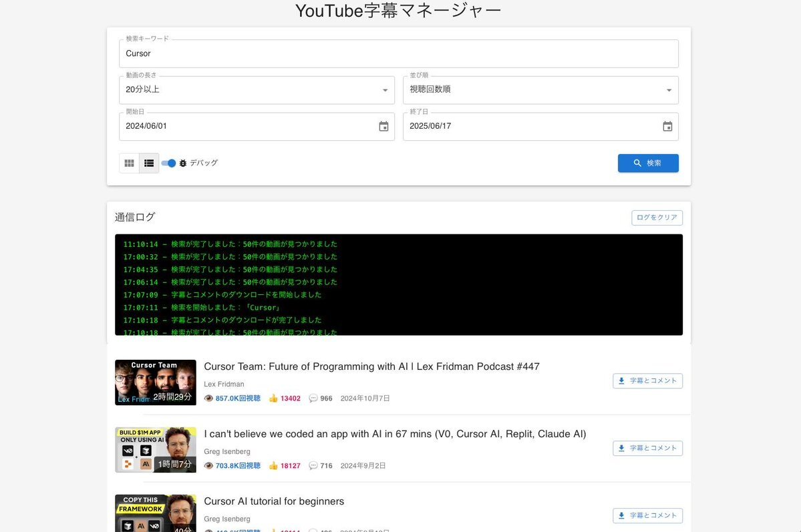This screenshot has height=532, width=801.
Task: Download subtitles and comments for Lex Fridman video
Action: (x=648, y=381)
